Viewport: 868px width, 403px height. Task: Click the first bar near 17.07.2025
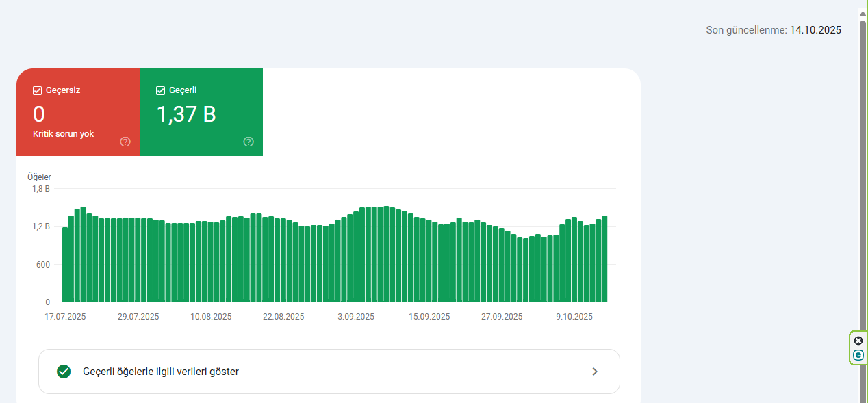(x=65, y=265)
